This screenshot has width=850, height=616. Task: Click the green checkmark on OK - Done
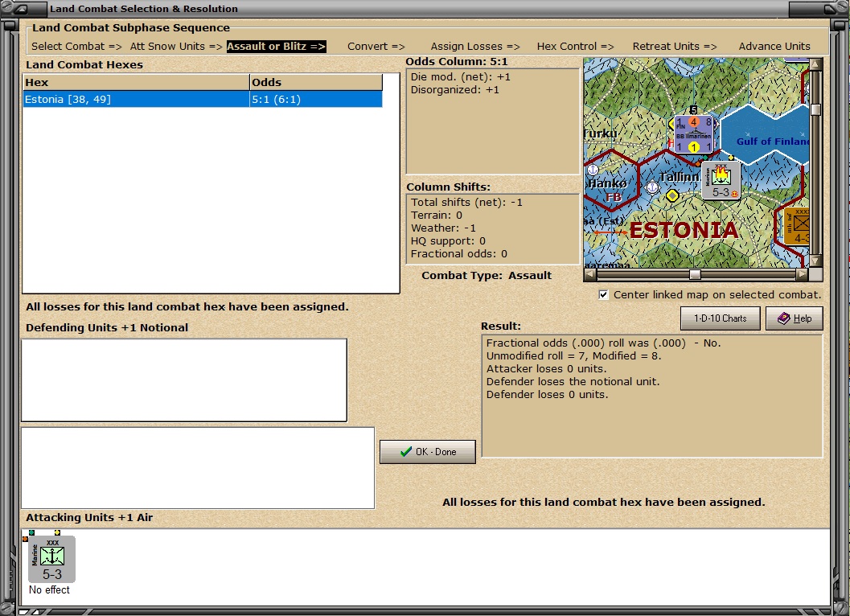pos(405,452)
